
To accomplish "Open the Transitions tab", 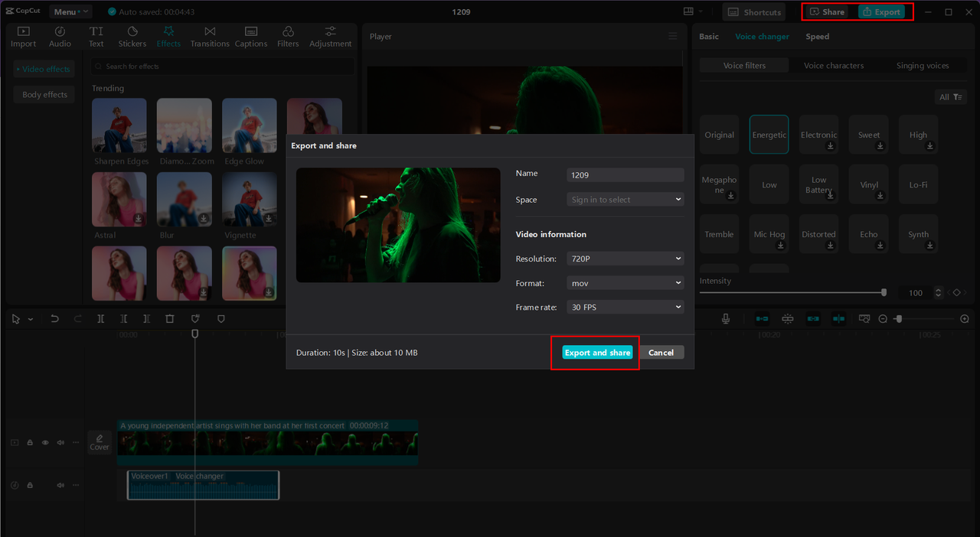I will point(210,37).
